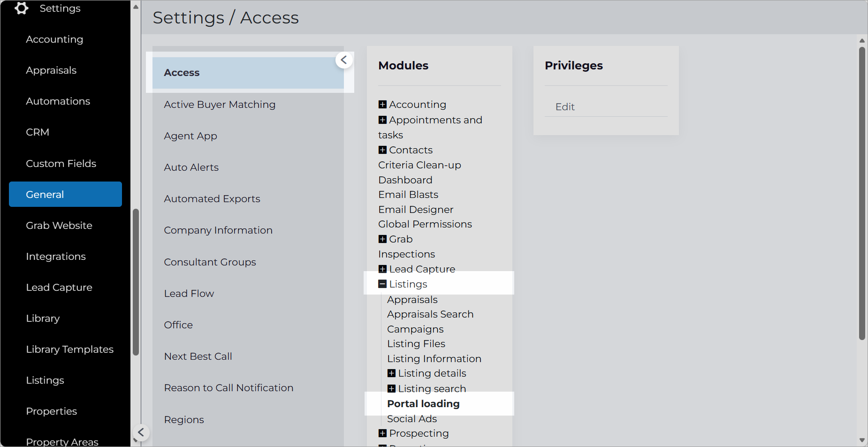Expand the Prospecting module plus icon
The width and height of the screenshot is (868, 447).
pos(382,433)
